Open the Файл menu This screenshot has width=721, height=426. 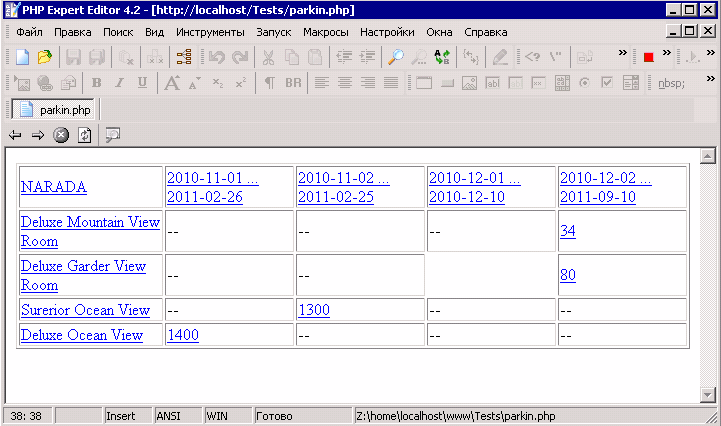[29, 32]
